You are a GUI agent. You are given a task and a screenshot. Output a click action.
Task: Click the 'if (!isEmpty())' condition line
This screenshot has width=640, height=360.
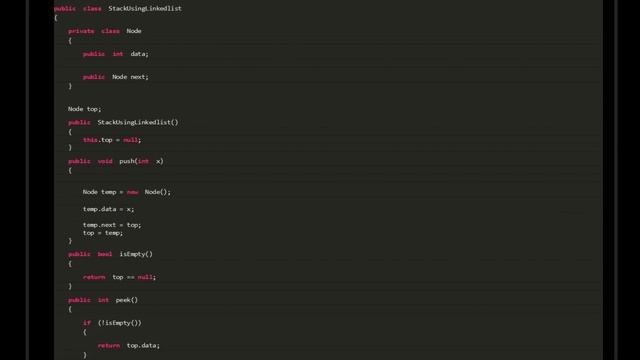tap(112, 323)
